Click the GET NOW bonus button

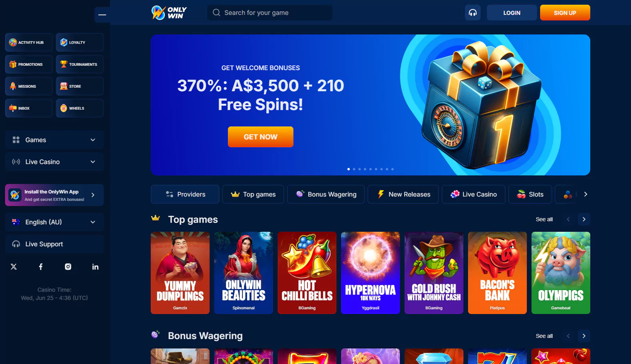coord(261,137)
